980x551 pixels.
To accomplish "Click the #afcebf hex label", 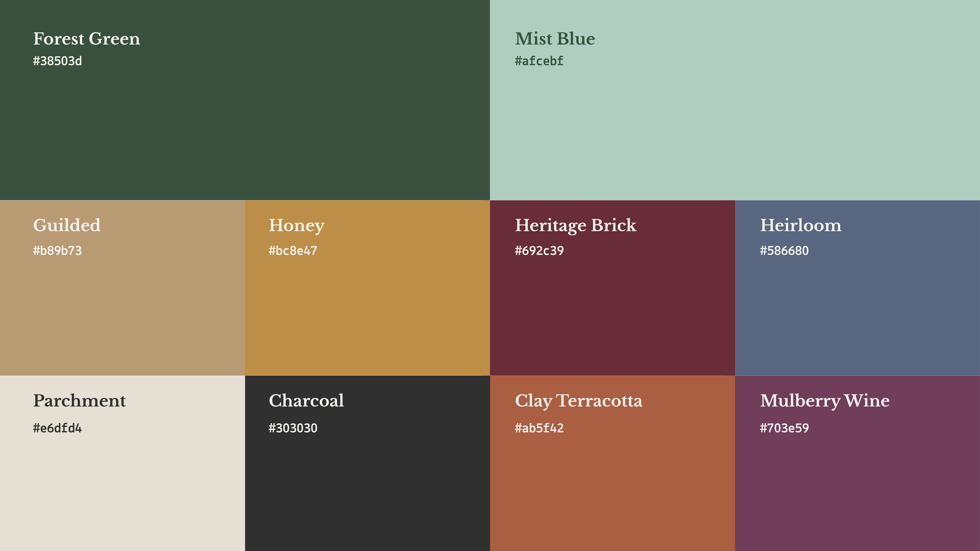I will tap(539, 61).
